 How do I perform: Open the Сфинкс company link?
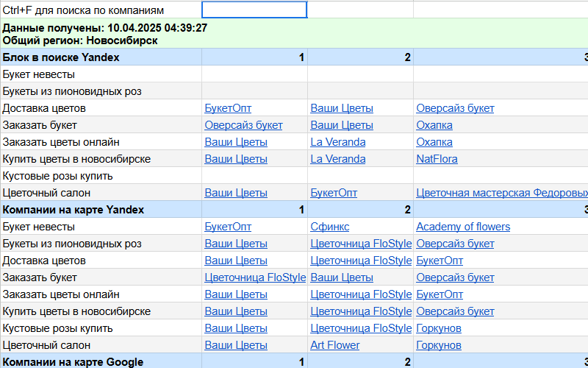[329, 227]
